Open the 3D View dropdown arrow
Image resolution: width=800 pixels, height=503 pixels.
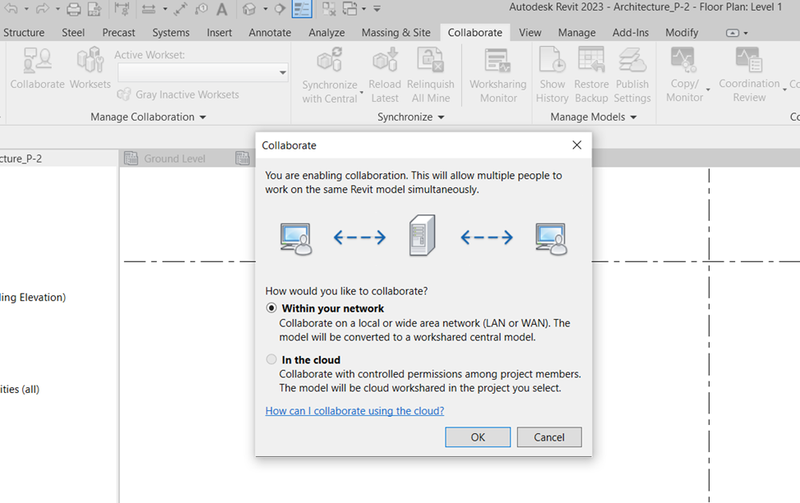click(x=265, y=9)
